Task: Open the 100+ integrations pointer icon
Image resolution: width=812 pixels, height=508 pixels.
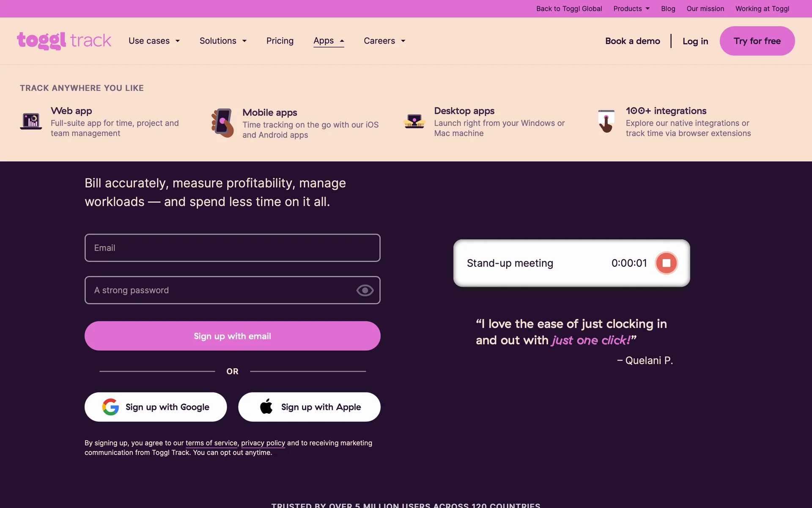Action: pos(606,121)
